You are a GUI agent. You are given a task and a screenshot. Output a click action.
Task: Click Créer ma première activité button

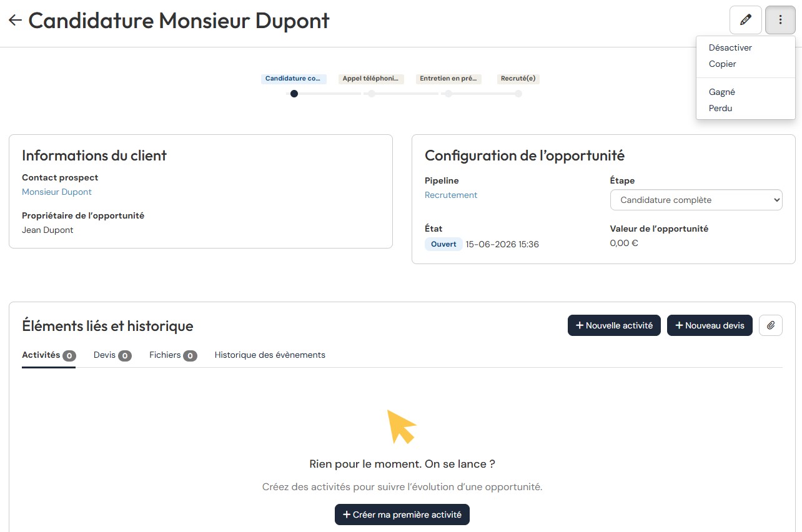tap(402, 515)
